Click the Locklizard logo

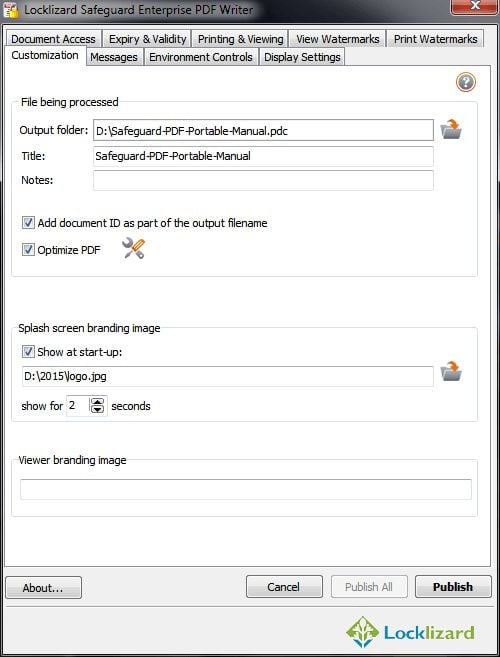[410, 632]
